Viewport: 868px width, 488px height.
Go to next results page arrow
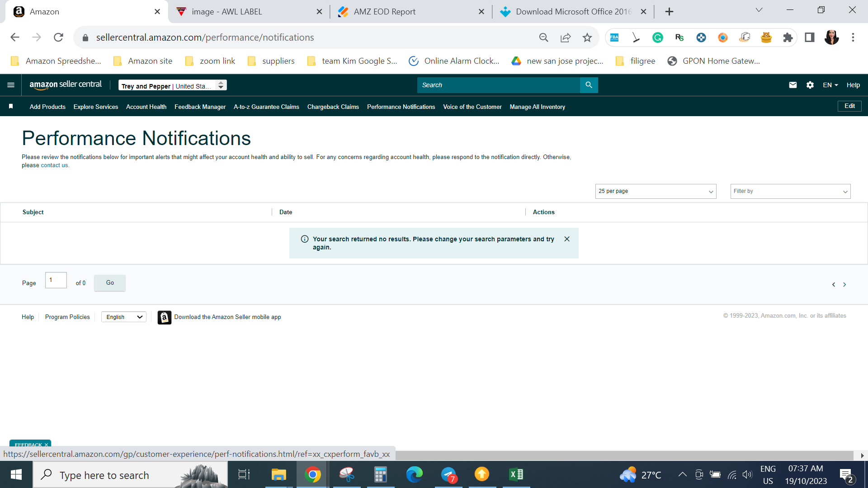(844, 285)
